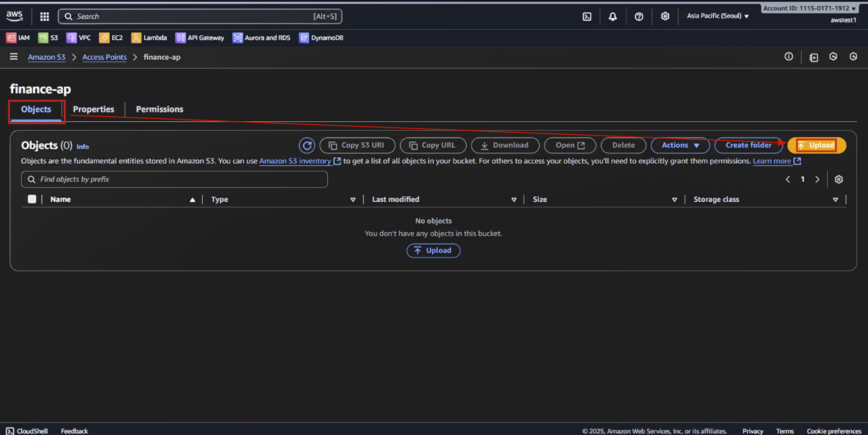Image resolution: width=868 pixels, height=435 pixels.
Task: Switch to the Objects tab
Action: tap(36, 109)
